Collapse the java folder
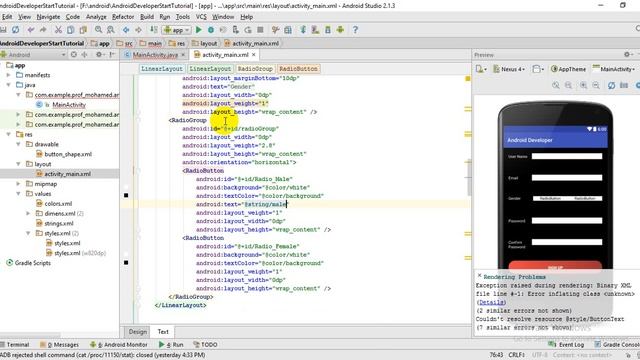Screen dimensions: 640x360 pos(8,85)
